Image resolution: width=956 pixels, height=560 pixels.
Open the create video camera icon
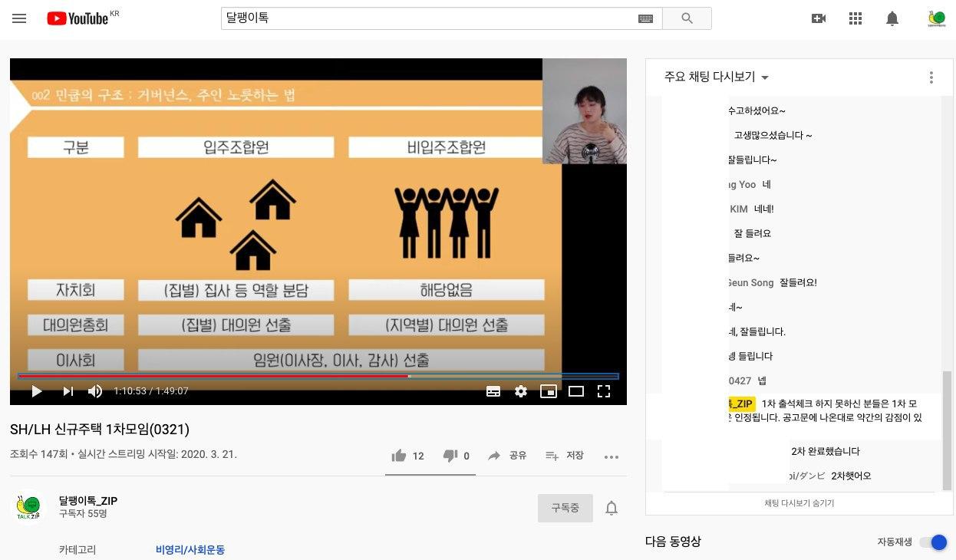click(819, 18)
